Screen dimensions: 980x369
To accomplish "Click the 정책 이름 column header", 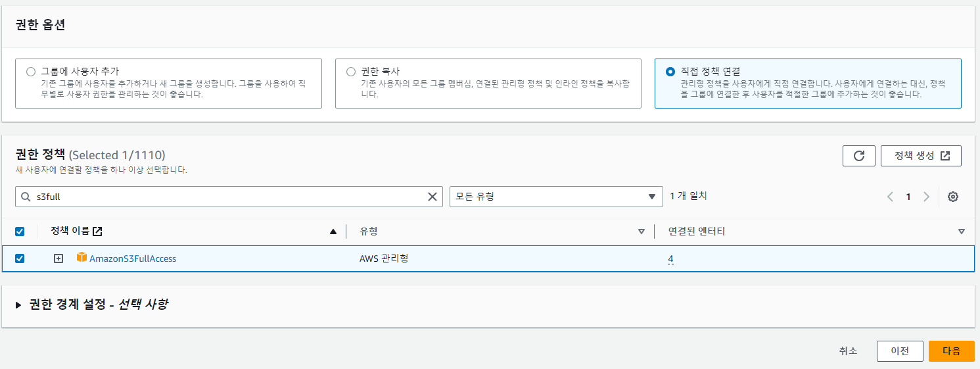I will pyautogui.click(x=70, y=231).
